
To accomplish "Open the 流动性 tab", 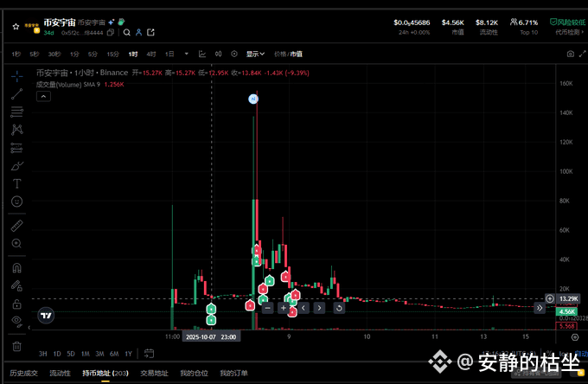I will tap(60, 373).
